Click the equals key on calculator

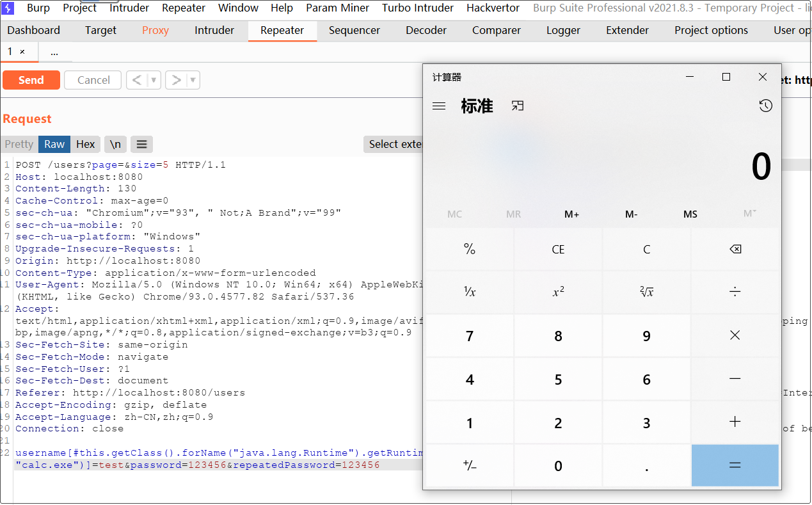[735, 465]
